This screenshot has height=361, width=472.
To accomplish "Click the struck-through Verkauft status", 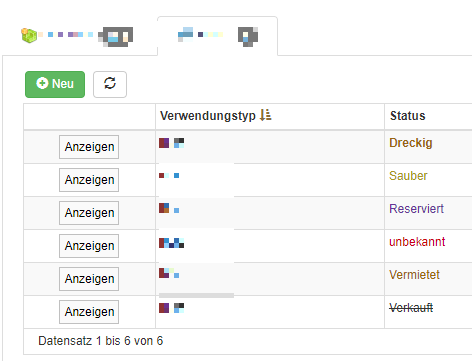I will coord(411,308).
